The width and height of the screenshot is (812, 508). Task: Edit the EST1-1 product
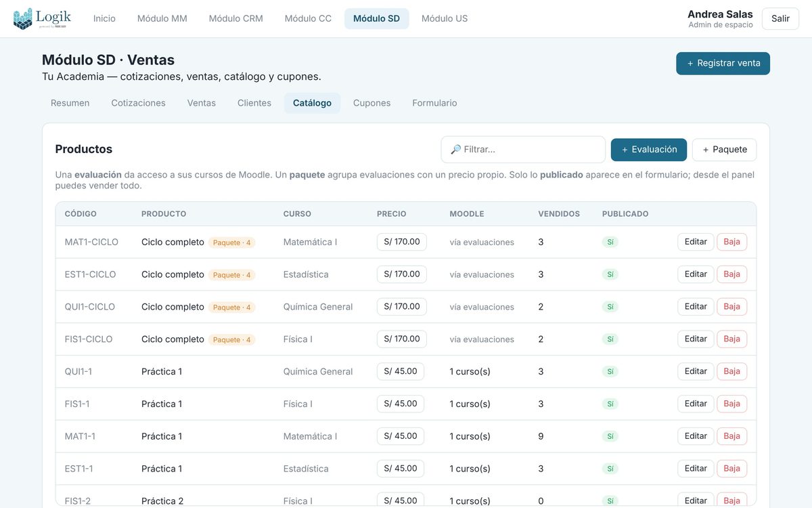(696, 469)
